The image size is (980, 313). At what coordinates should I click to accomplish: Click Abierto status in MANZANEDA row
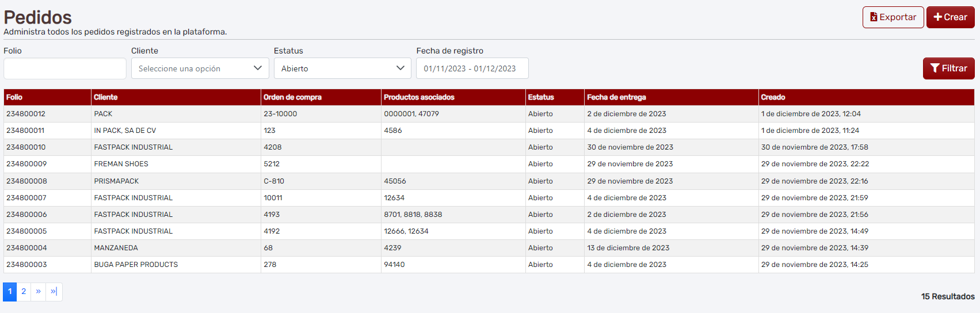(540, 248)
